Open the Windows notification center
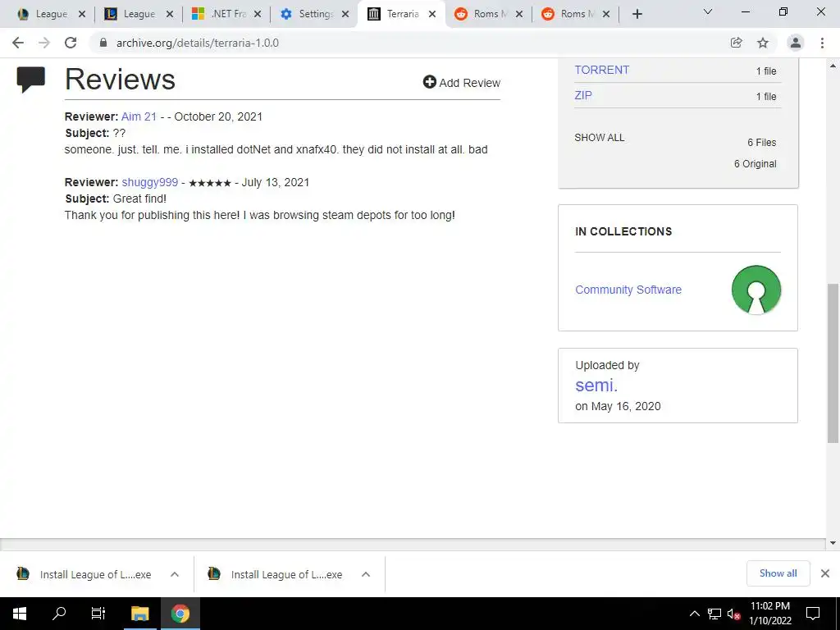The height and width of the screenshot is (630, 840). coord(813,614)
